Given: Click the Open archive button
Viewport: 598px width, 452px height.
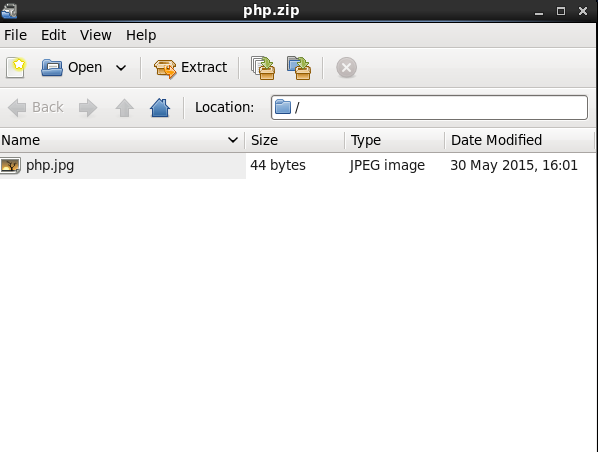Looking at the screenshot, I should [71, 68].
